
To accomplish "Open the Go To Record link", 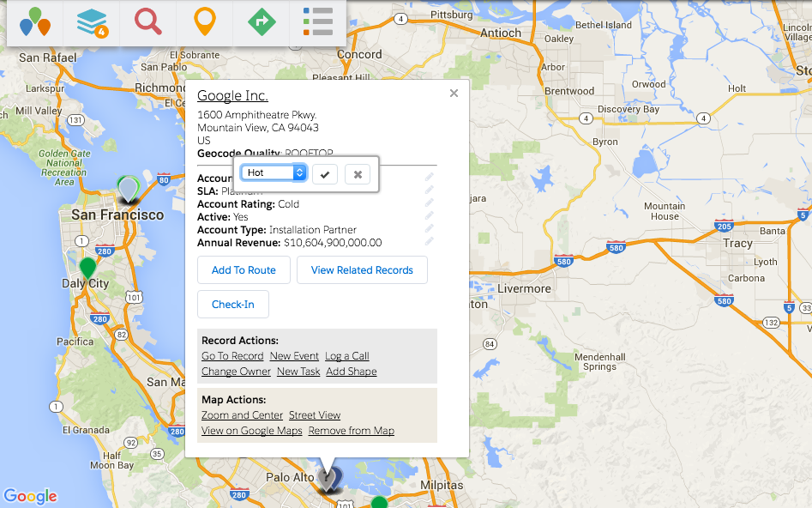I will 232,356.
